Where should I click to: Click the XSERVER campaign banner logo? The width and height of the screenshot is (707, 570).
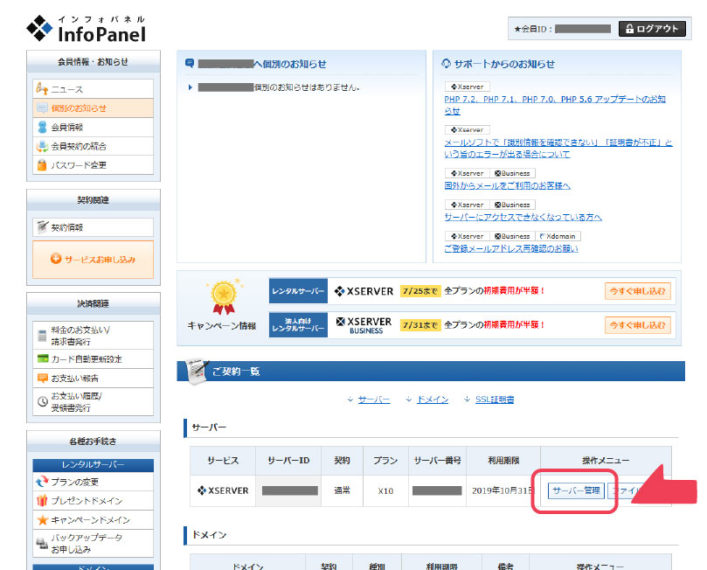[363, 291]
